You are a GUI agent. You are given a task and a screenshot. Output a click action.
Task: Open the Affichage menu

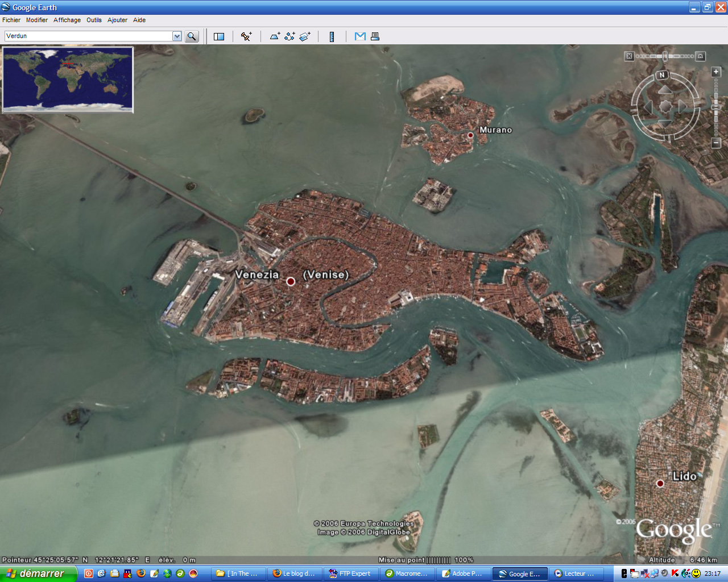(x=67, y=20)
